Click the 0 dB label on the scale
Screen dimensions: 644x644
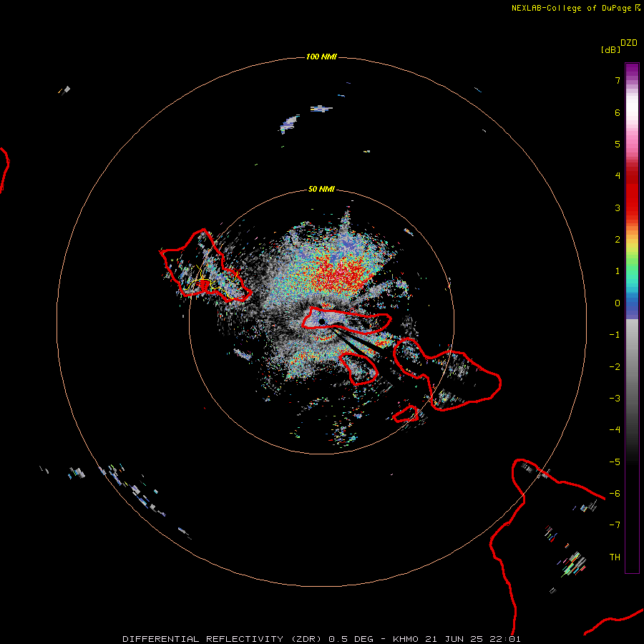pos(618,303)
